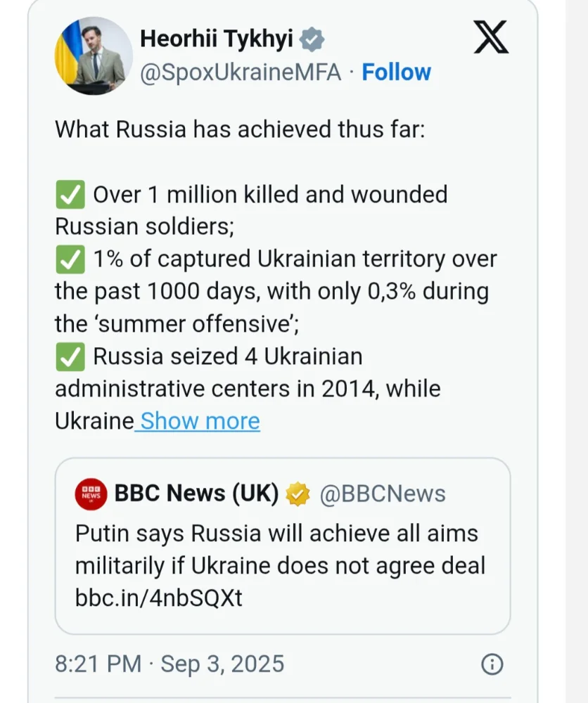Open the @SpoxUkraineMFA handle link
Viewport: 588px width, 703px height.
point(241,72)
